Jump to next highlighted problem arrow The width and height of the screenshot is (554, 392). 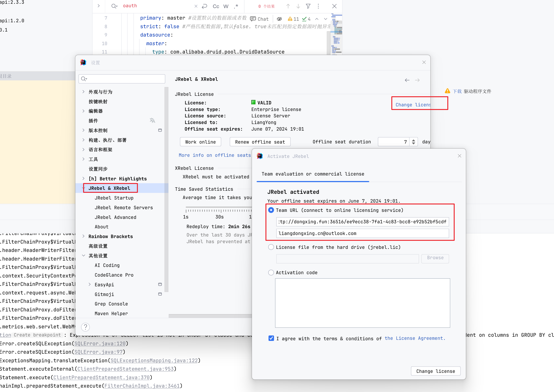(x=325, y=19)
